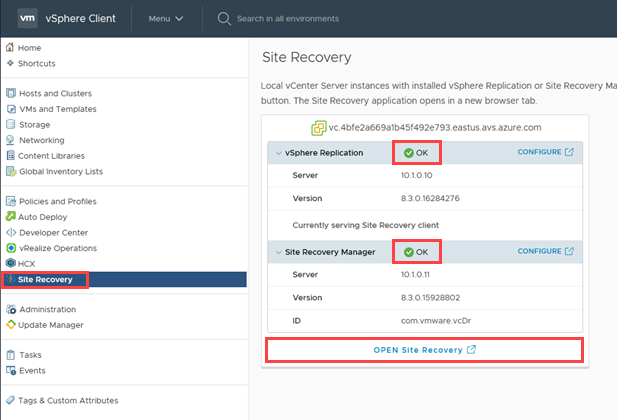
Task: Go to Home in navigation
Action: click(x=30, y=48)
